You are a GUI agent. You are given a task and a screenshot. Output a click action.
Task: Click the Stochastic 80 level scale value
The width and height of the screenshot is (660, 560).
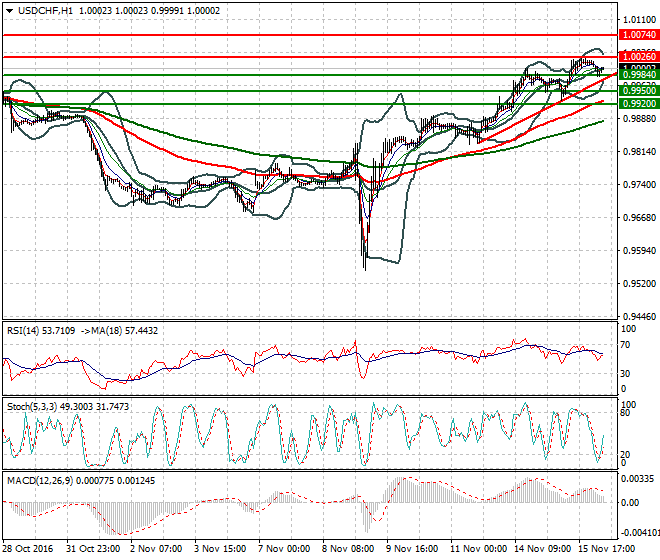point(627,411)
